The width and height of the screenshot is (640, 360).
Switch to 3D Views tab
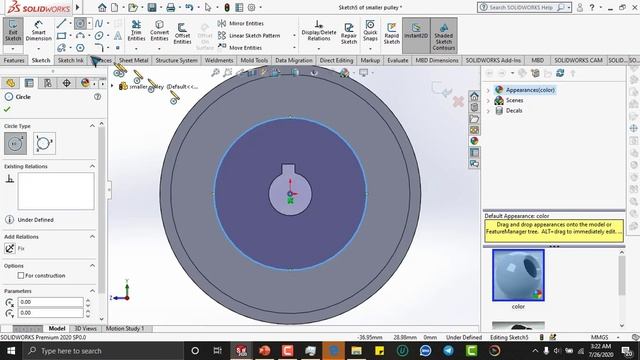pyautogui.click(x=85, y=328)
